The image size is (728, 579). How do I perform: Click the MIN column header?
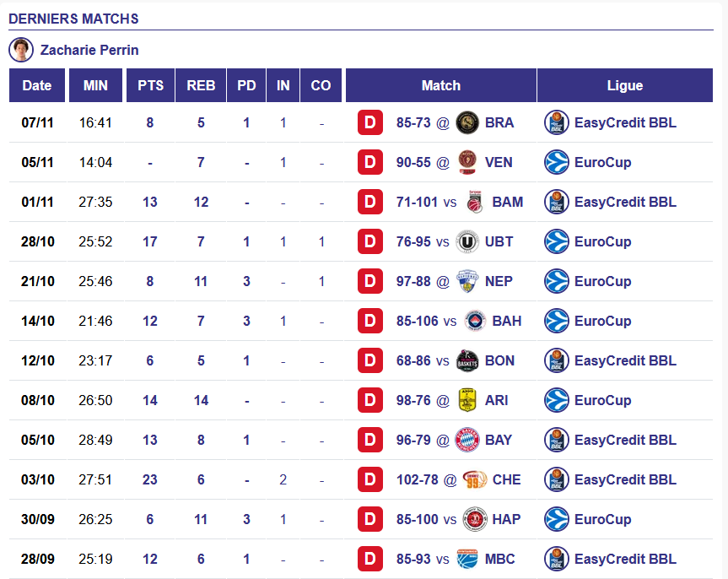(x=96, y=85)
